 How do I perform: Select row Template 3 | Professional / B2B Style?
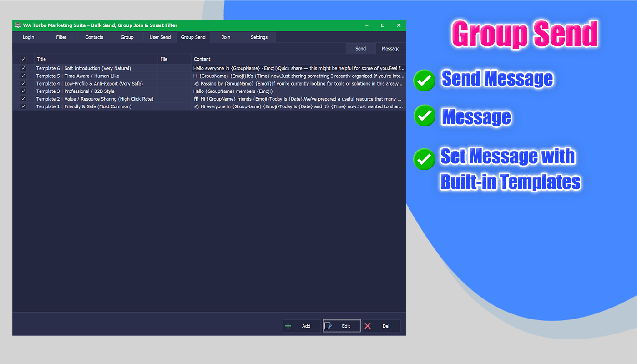209,91
